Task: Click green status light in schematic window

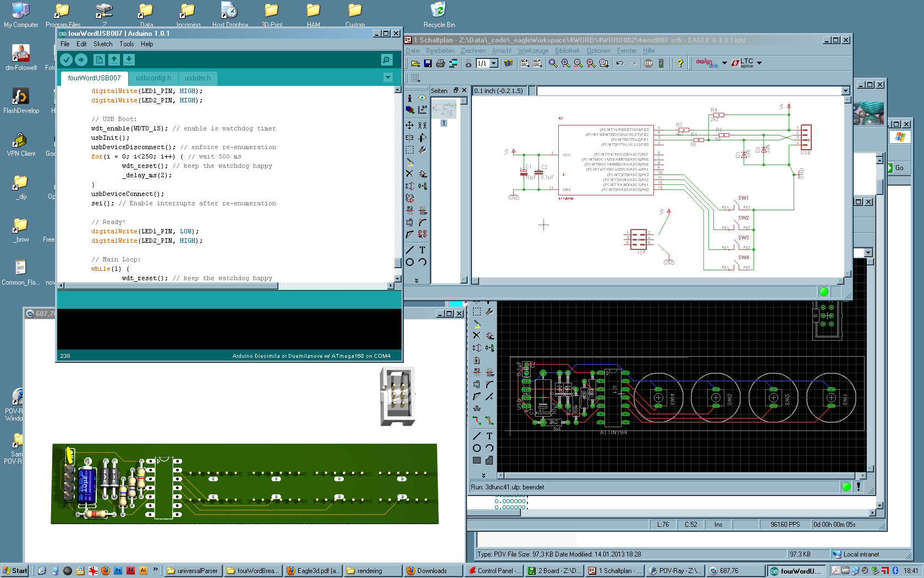Action: coord(823,292)
